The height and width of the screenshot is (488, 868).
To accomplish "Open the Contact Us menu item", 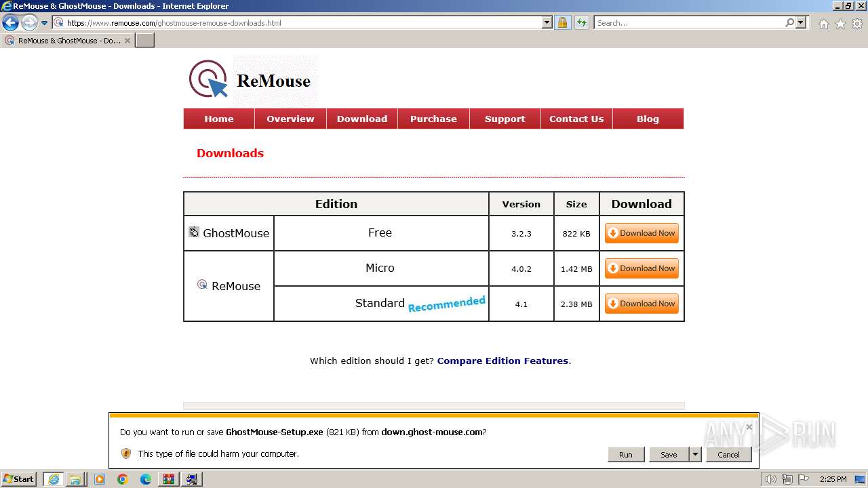I will coord(576,119).
